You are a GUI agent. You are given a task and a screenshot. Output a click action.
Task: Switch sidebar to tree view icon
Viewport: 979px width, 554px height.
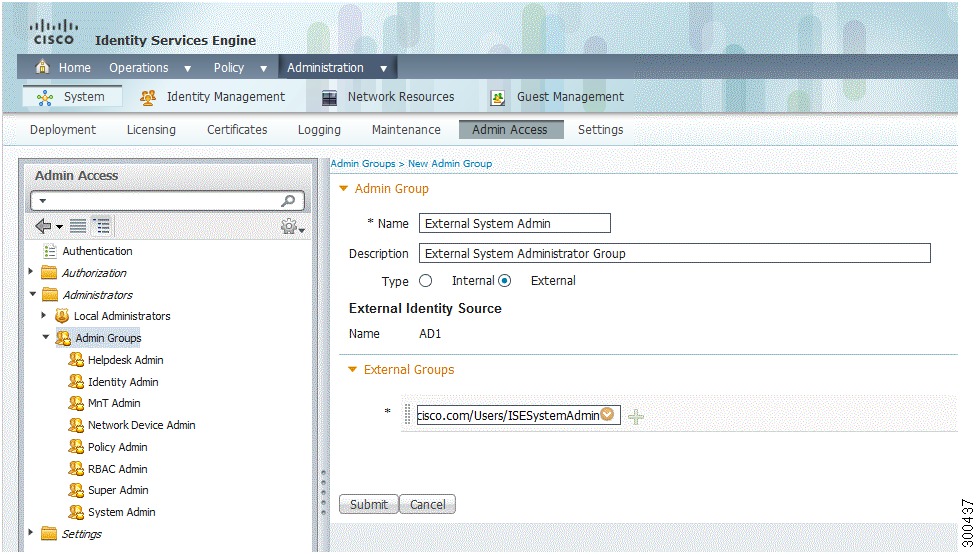click(101, 226)
